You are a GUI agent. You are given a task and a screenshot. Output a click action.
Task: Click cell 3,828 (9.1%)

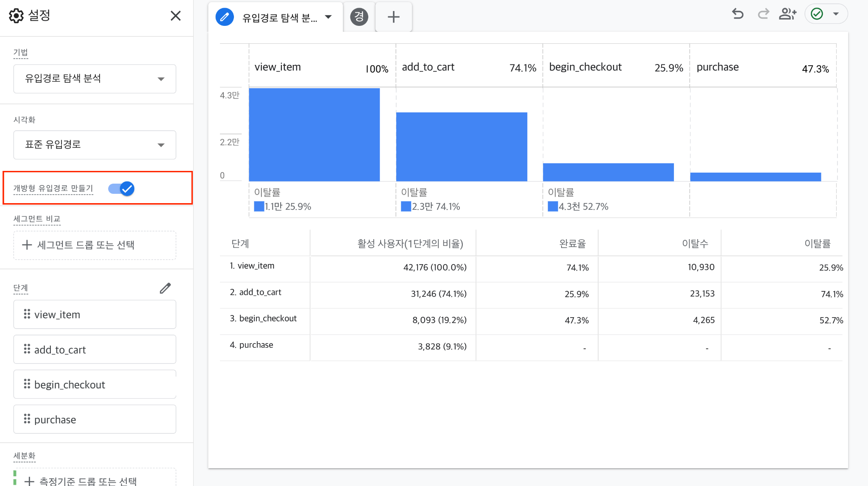[442, 346]
